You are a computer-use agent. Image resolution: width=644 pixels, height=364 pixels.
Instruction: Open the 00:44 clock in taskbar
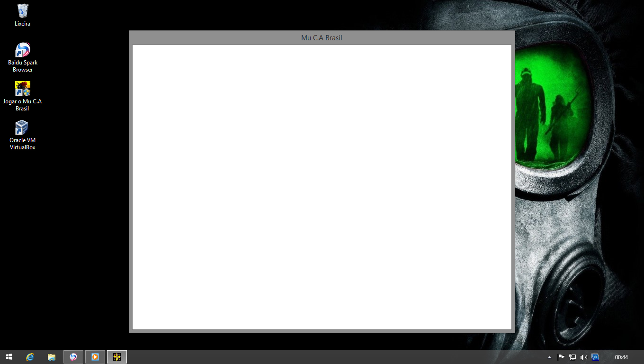click(x=621, y=357)
